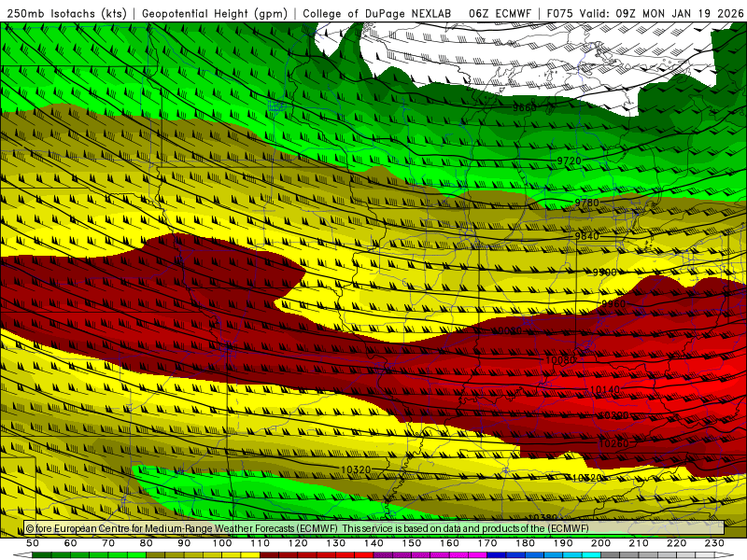
Task: Click the 9660 height contour label
Action: click(x=525, y=108)
